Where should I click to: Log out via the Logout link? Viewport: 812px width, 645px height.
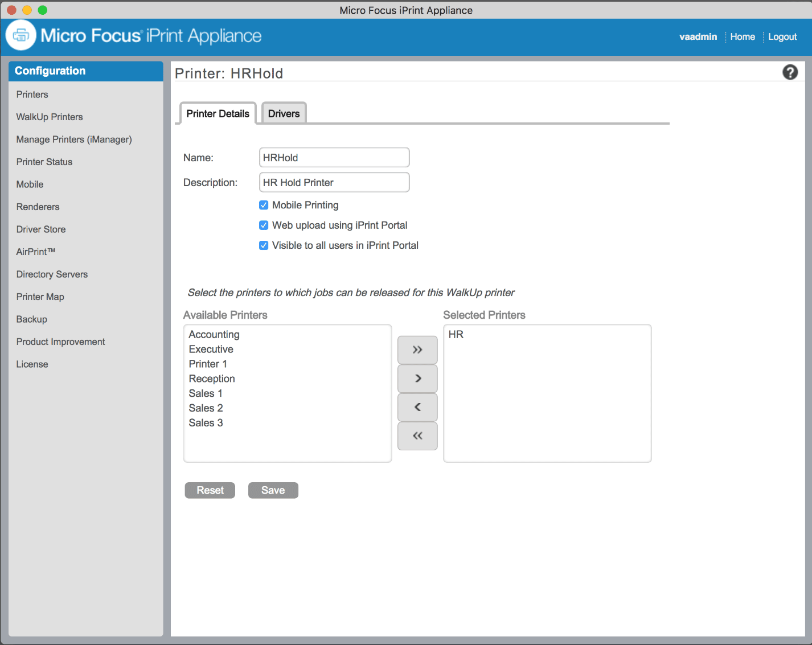(782, 36)
